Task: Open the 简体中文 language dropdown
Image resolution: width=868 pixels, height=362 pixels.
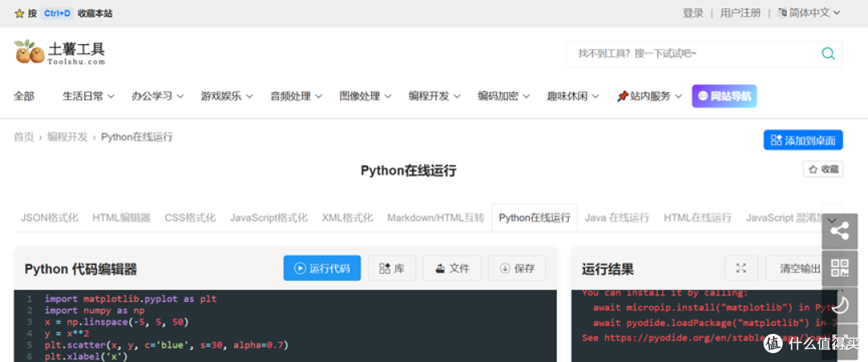Action: 809,13
